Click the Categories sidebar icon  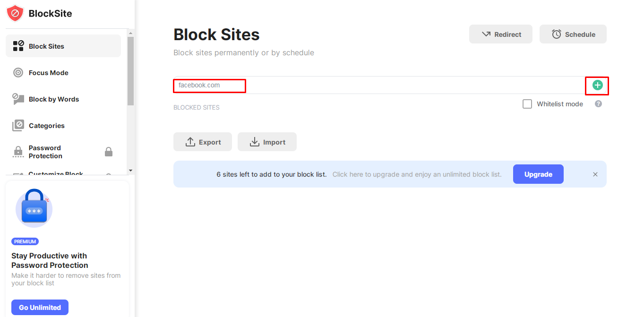tap(18, 126)
